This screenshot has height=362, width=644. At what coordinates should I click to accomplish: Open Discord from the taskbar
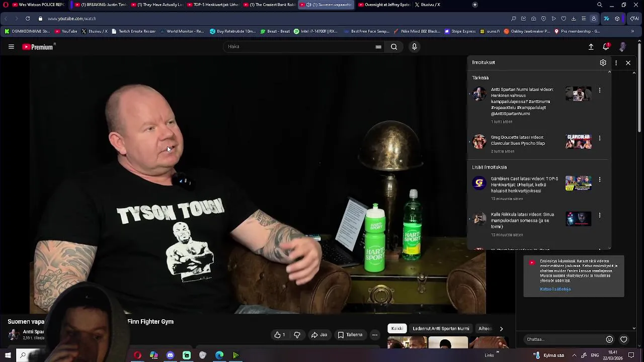click(170, 355)
